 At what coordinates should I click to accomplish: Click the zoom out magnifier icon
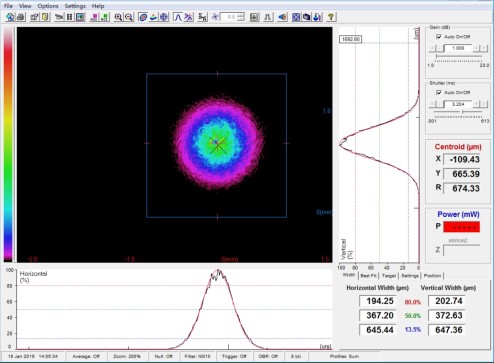coord(129,17)
